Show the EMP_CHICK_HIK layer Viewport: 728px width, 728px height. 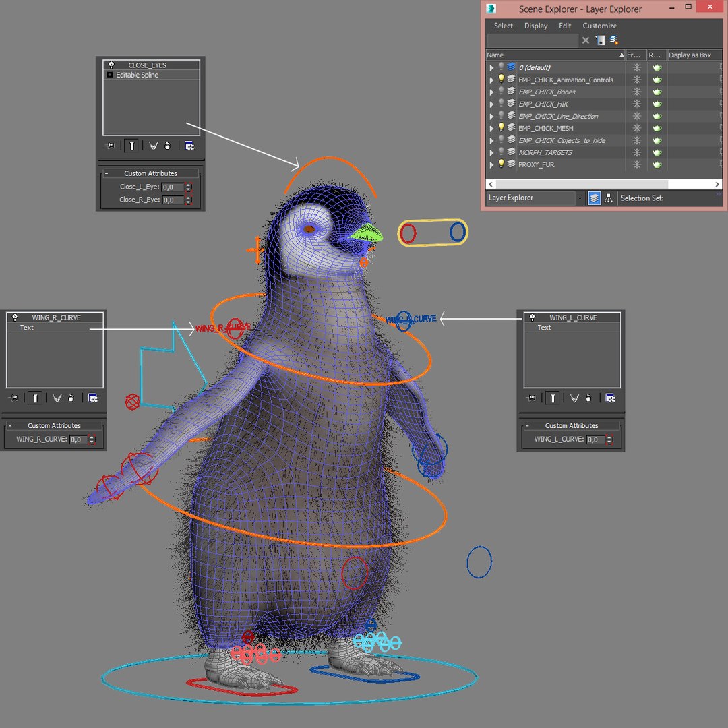tap(502, 103)
